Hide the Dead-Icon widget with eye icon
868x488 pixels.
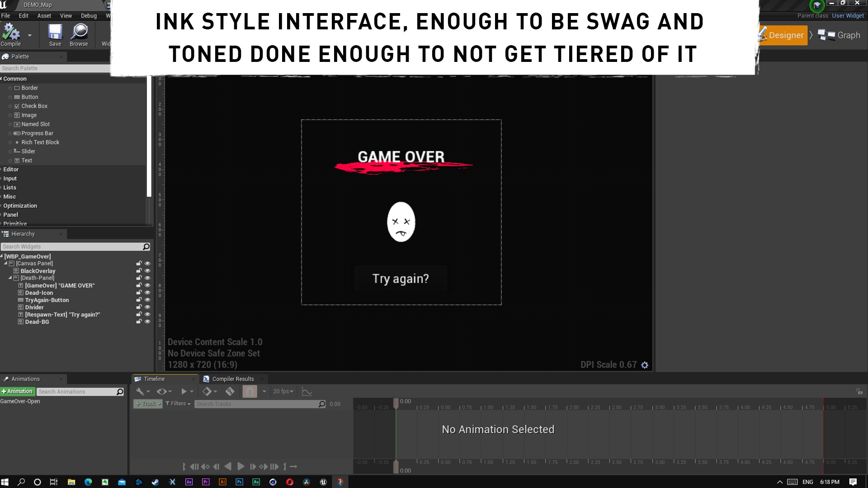[147, 293]
